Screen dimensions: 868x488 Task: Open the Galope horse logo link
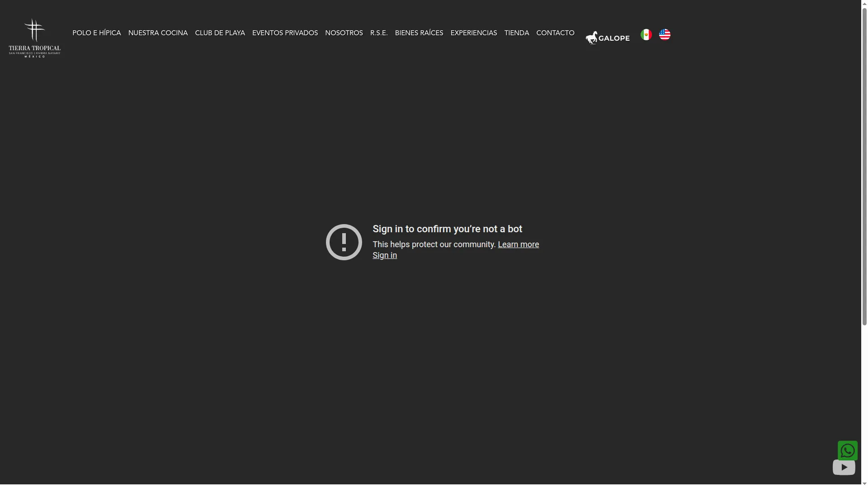point(607,38)
